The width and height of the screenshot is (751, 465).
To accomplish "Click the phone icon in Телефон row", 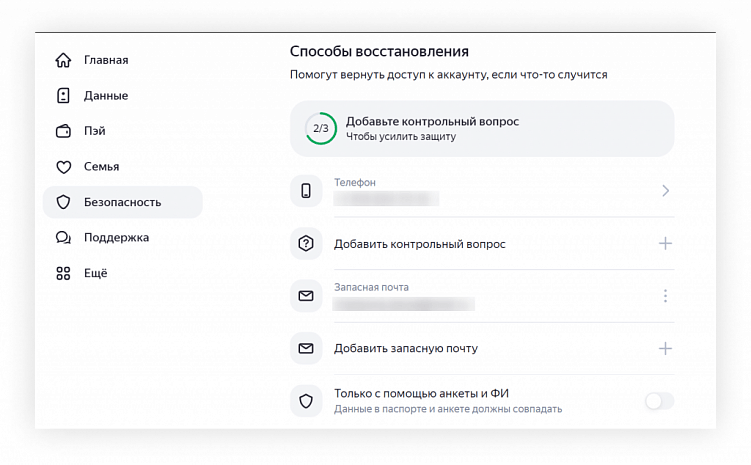I will (x=306, y=191).
